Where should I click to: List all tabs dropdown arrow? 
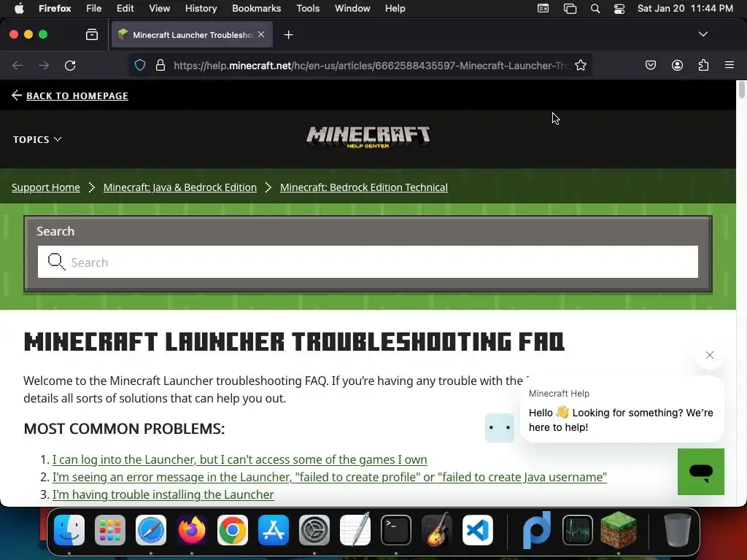click(703, 34)
